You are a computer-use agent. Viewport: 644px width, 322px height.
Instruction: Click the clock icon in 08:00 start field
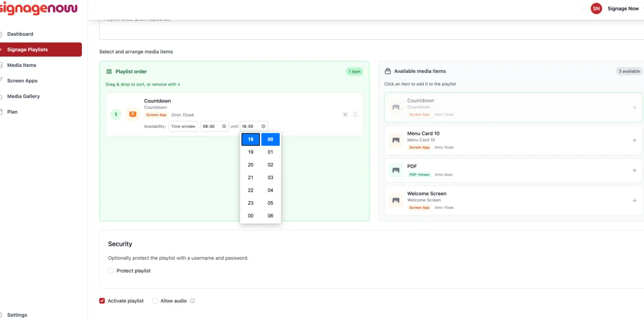224,126
